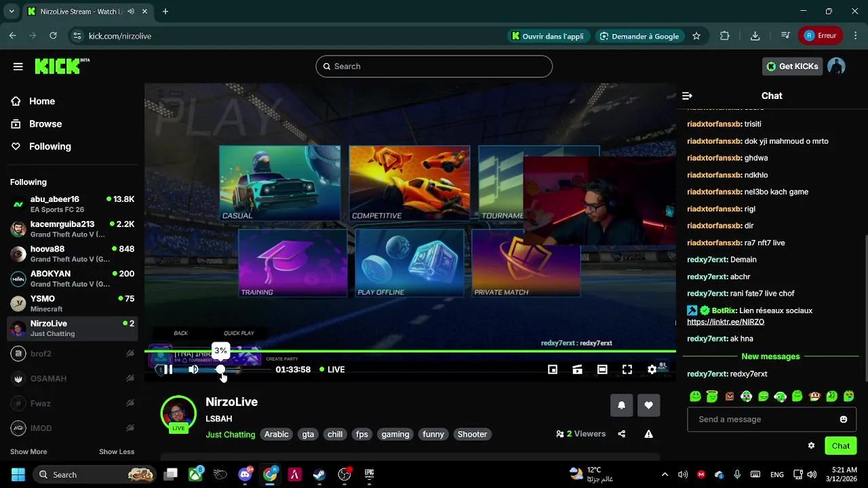Click the gaming tag
Screen dimensions: 868x488
395,434
